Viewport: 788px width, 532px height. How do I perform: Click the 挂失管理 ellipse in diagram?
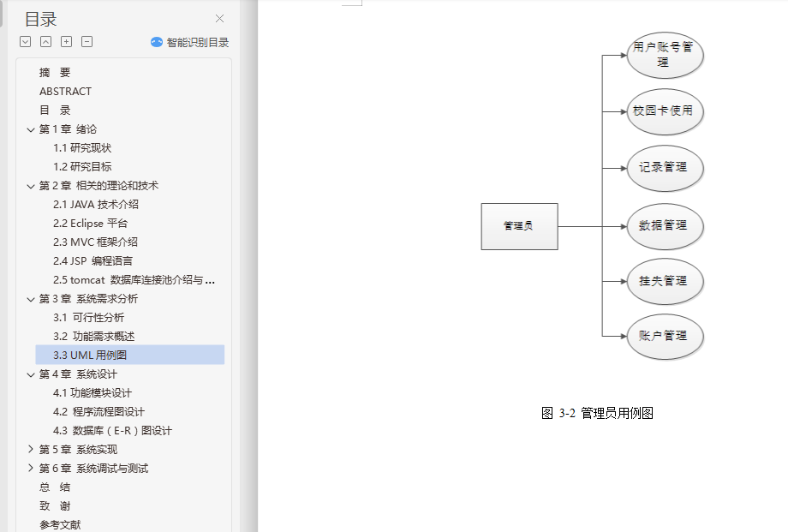[665, 281]
